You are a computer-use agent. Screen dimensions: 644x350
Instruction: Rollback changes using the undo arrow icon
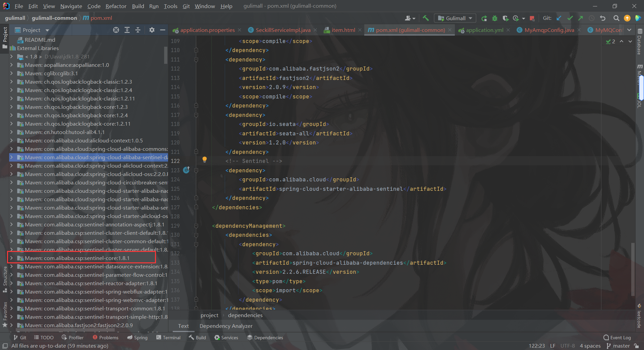pos(603,18)
